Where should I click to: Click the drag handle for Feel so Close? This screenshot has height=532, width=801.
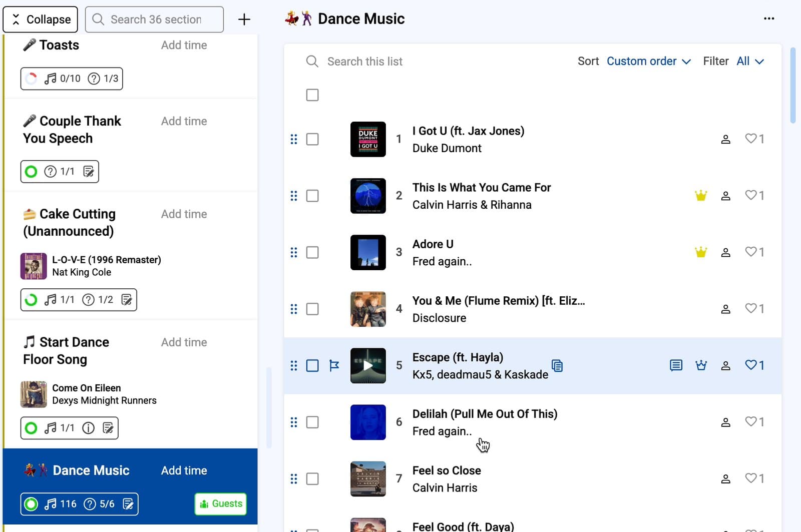point(294,479)
